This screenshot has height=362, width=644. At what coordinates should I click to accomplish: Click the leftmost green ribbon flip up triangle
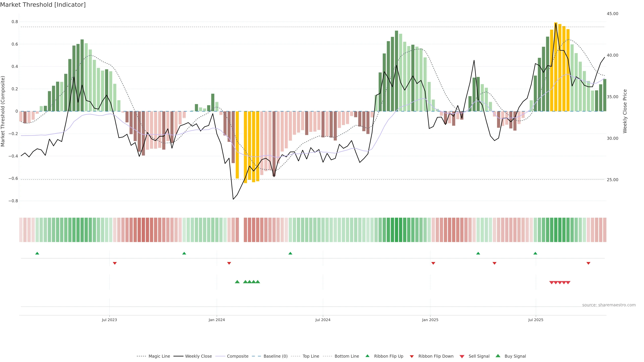(x=37, y=253)
